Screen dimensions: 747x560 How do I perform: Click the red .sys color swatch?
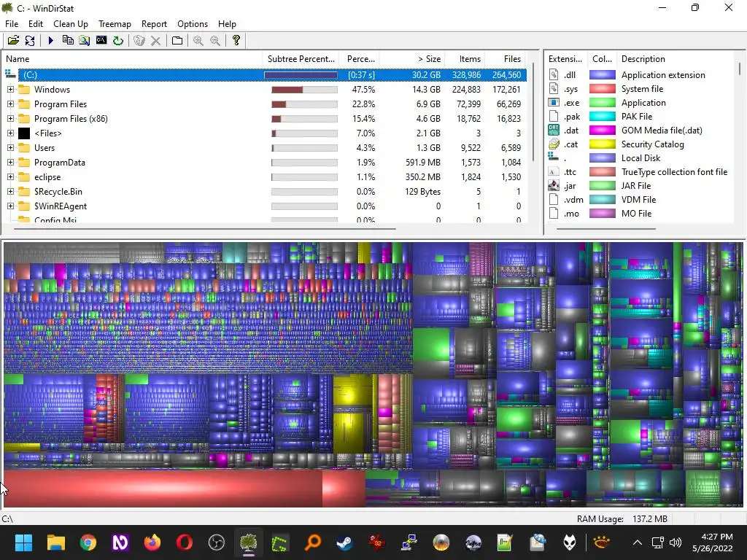click(x=602, y=88)
